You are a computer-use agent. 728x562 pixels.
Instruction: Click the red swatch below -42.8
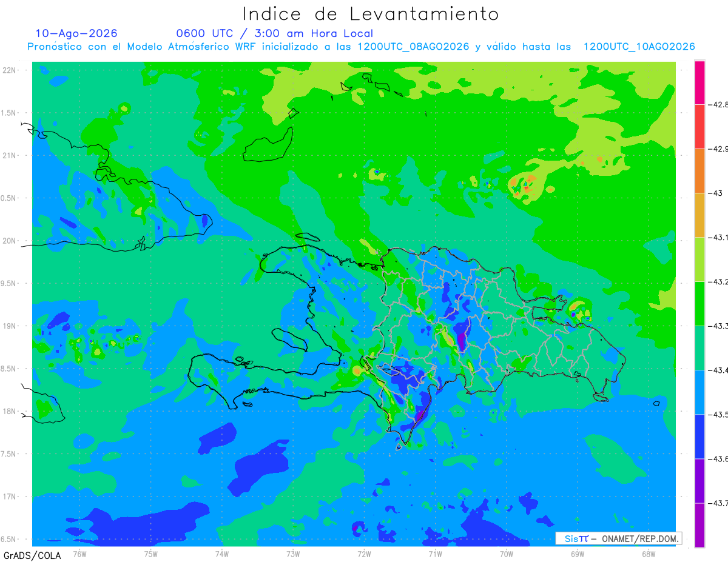tap(699, 127)
